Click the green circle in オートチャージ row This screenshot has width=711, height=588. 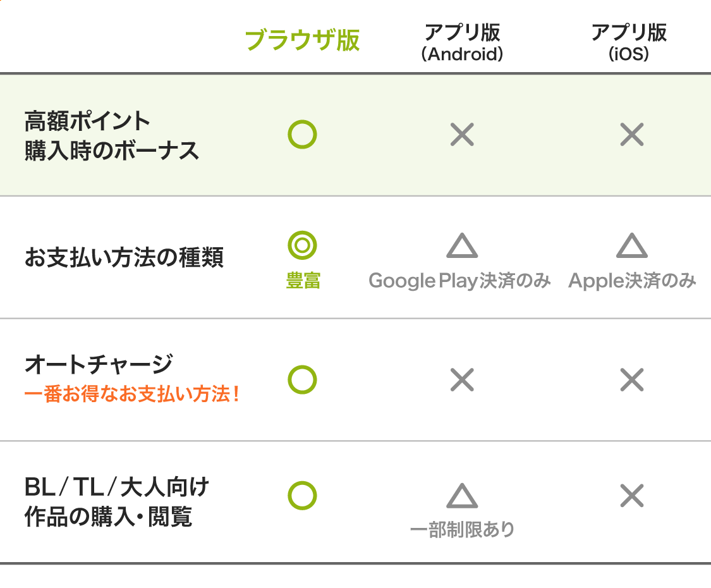[x=302, y=380]
